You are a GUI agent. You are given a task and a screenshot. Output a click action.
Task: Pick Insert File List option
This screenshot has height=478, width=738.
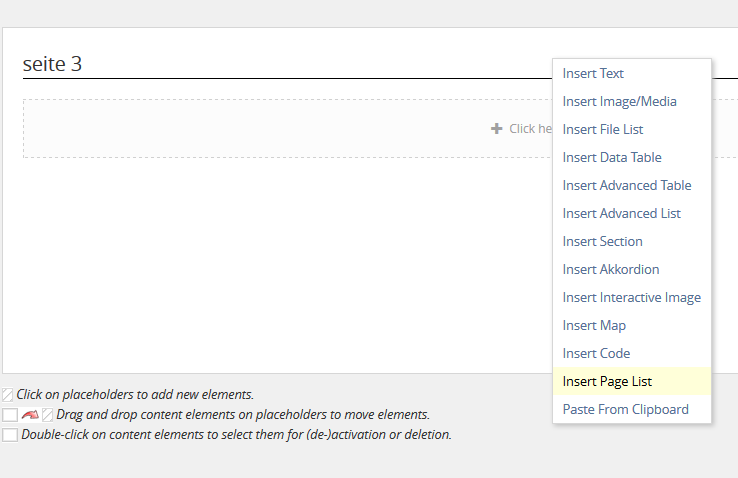click(602, 129)
